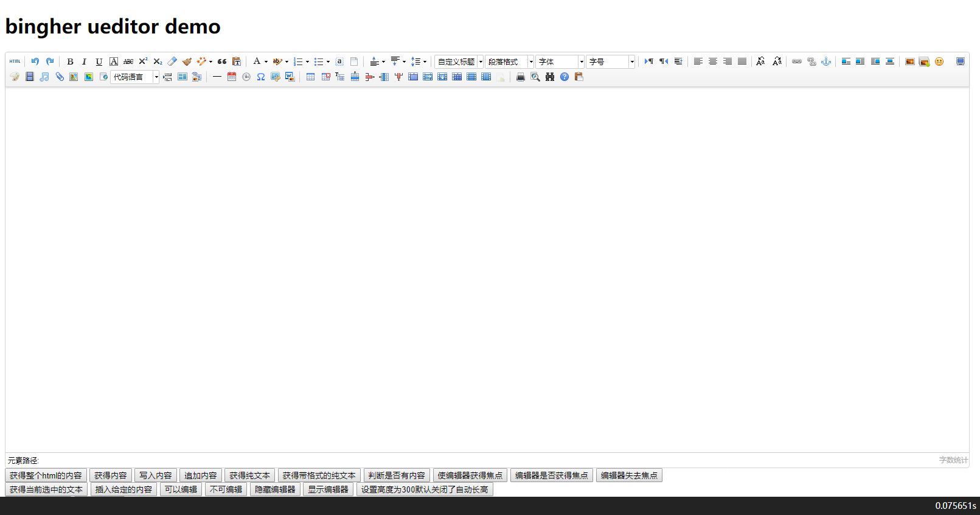This screenshot has height=515, width=980.
Task: Expand the auto typeset options arrow
Action: pyautogui.click(x=210, y=61)
